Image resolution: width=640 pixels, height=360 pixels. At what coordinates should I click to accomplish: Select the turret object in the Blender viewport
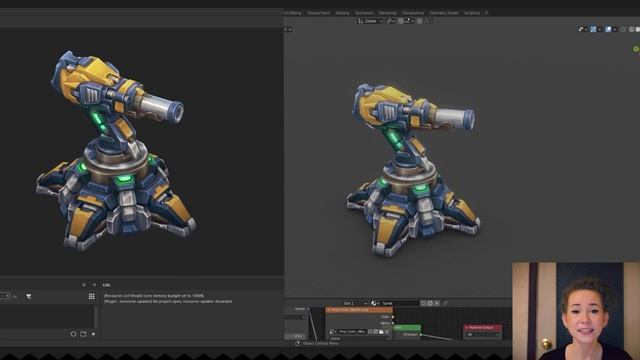(412, 171)
